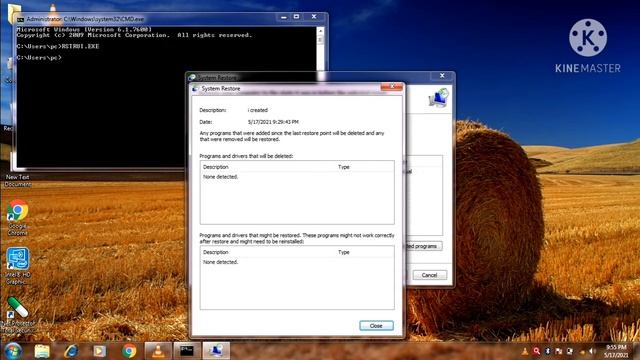This screenshot has height=360, width=640.
Task: Select the New Text Document desktop label
Action: pyautogui.click(x=18, y=180)
